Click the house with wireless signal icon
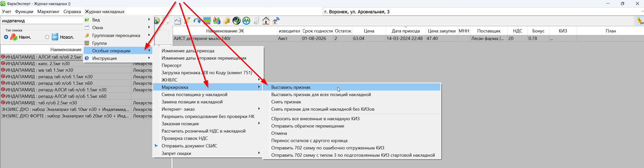This screenshot has width=644, height=168. 276,21
